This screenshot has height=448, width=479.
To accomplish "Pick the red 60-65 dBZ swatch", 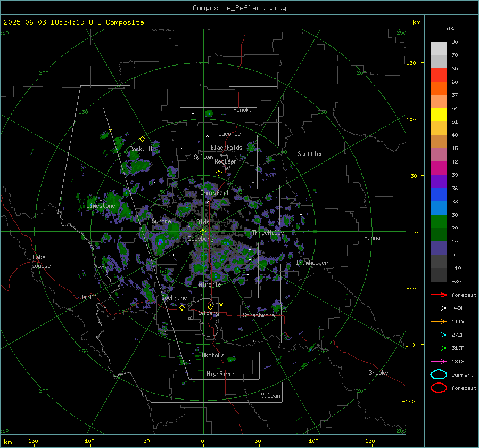I will tap(439, 75).
